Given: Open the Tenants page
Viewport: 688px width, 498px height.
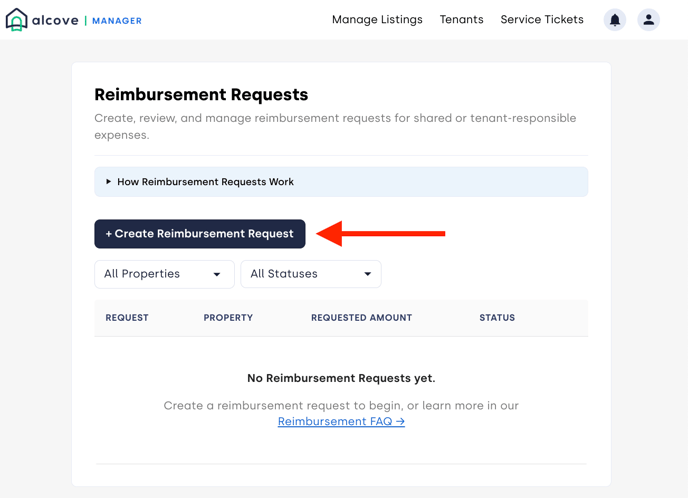Looking at the screenshot, I should click(x=461, y=20).
